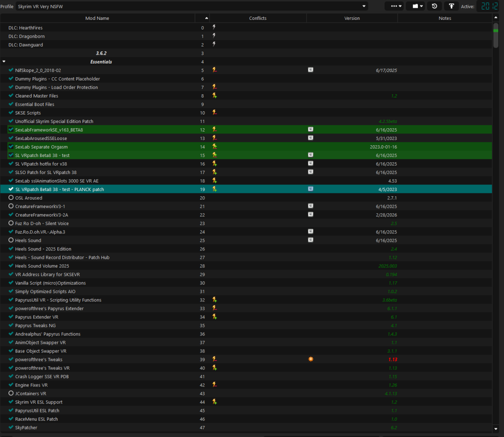Uncheck Papyrus Tweaks NG mod

click(x=11, y=325)
